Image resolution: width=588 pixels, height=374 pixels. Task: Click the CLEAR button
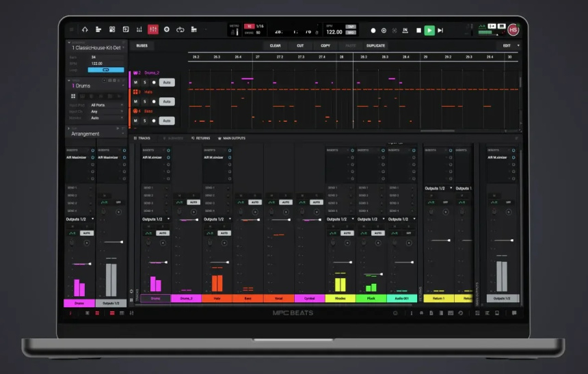pos(276,46)
